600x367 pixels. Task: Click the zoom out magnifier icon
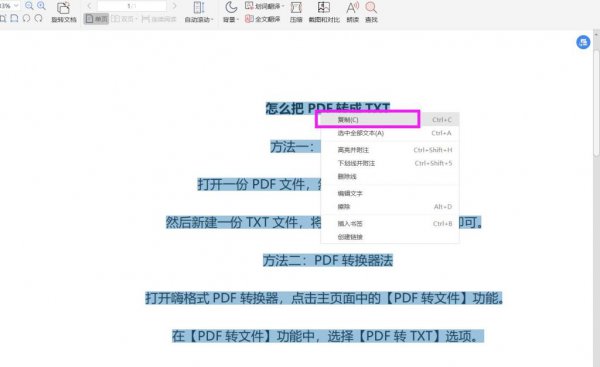pyautogui.click(x=29, y=6)
